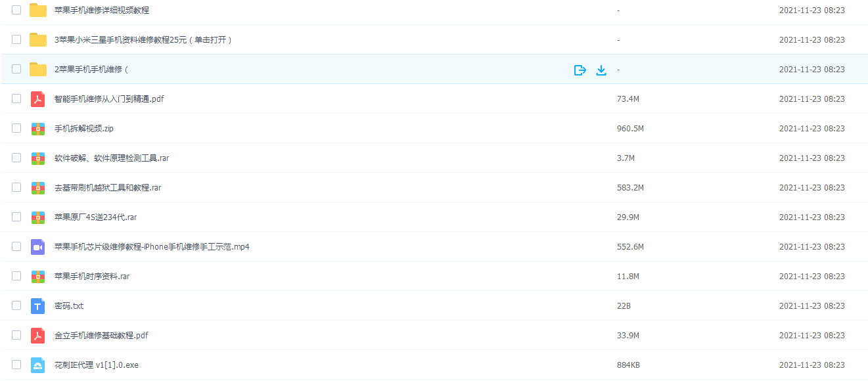The image size is (868, 381).
Task: Click file name 苹果原厂4S送234代.rar
Action: tap(96, 217)
